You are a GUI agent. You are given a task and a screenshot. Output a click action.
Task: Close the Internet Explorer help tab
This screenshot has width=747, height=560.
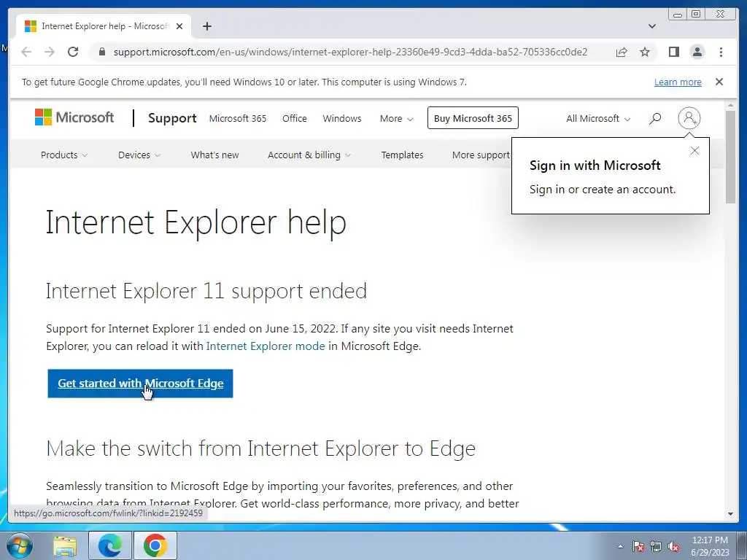(x=179, y=26)
